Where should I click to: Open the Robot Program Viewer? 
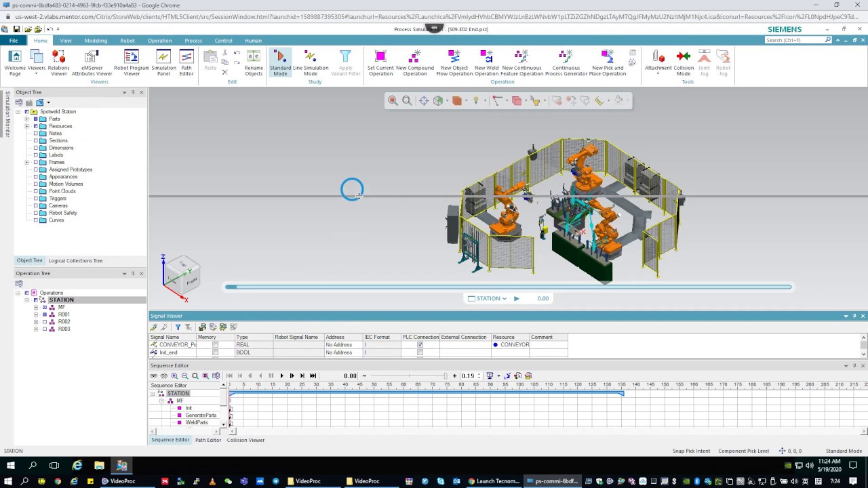coord(131,63)
